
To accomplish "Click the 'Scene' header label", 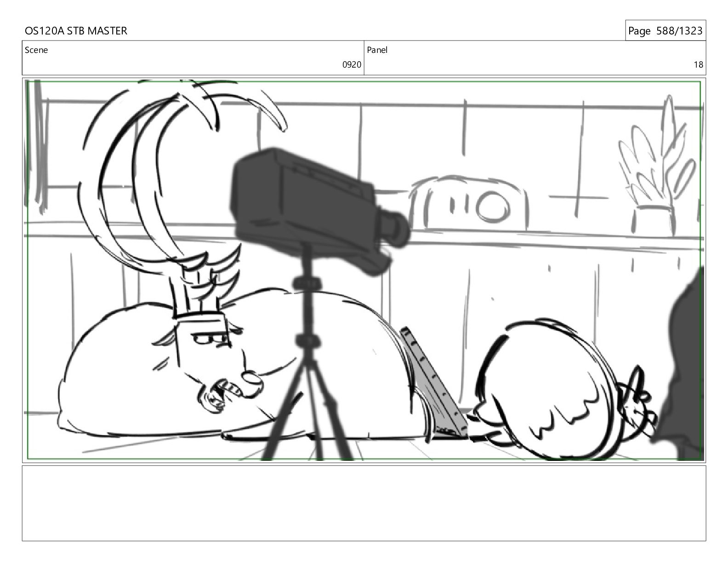I will click(x=36, y=50).
